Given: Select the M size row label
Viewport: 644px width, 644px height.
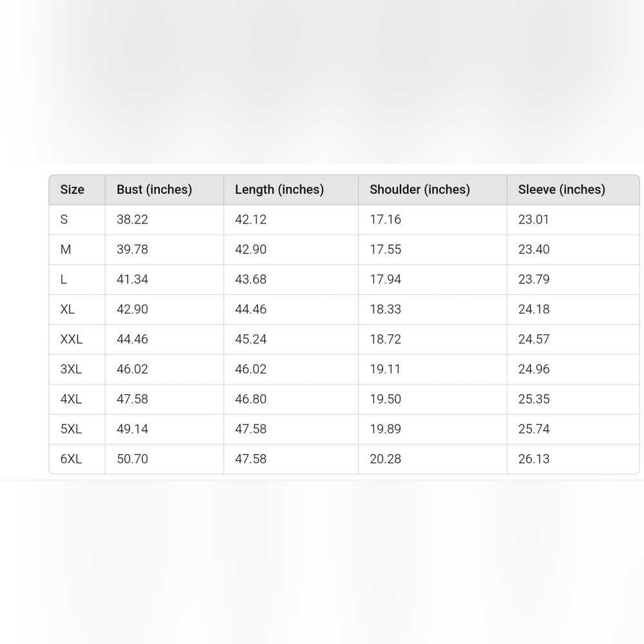Looking at the screenshot, I should click(66, 249).
